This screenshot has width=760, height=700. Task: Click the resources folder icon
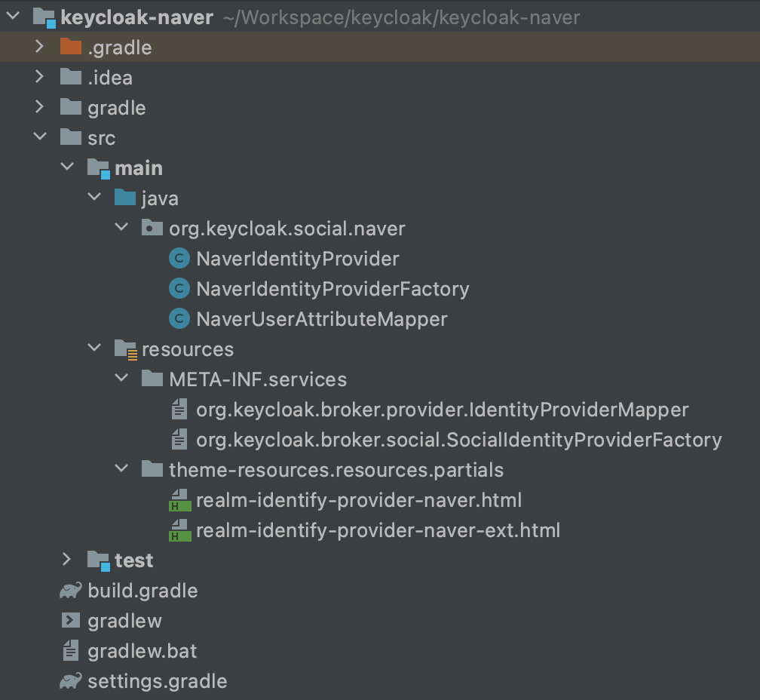(x=124, y=349)
